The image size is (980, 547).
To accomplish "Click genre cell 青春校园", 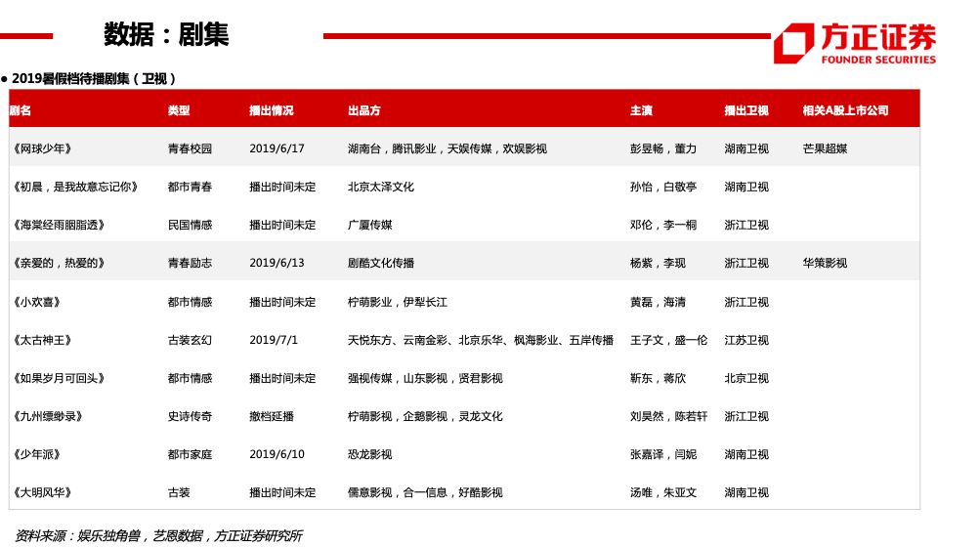I will 190,148.
